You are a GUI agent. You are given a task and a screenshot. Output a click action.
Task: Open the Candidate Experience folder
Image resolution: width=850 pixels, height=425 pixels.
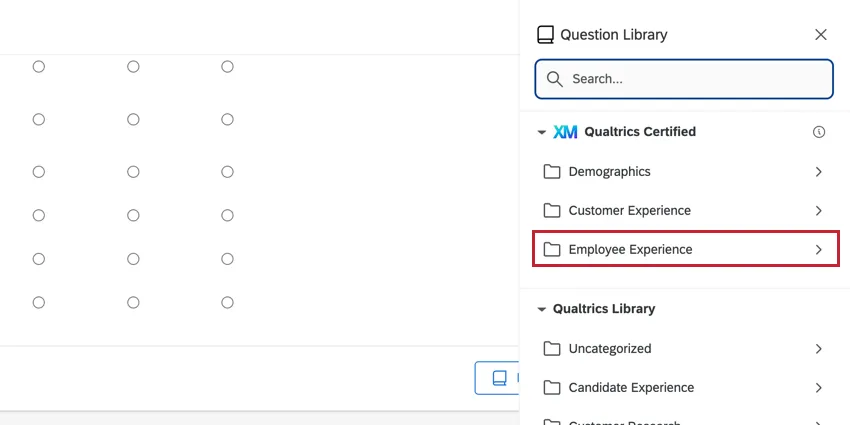tap(631, 388)
